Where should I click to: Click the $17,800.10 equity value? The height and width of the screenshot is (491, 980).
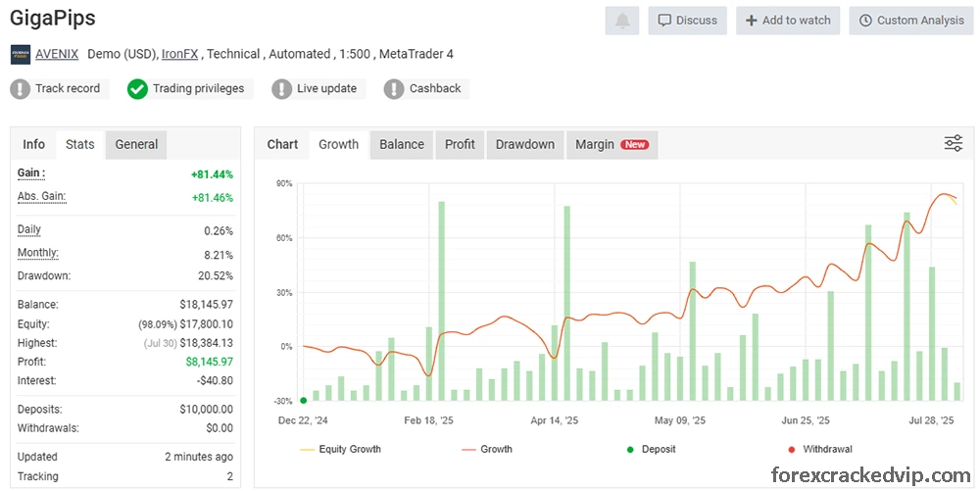coord(207,324)
